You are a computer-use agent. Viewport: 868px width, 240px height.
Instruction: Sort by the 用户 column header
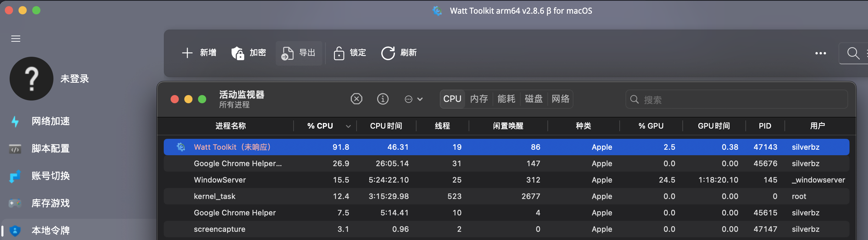pyautogui.click(x=817, y=126)
